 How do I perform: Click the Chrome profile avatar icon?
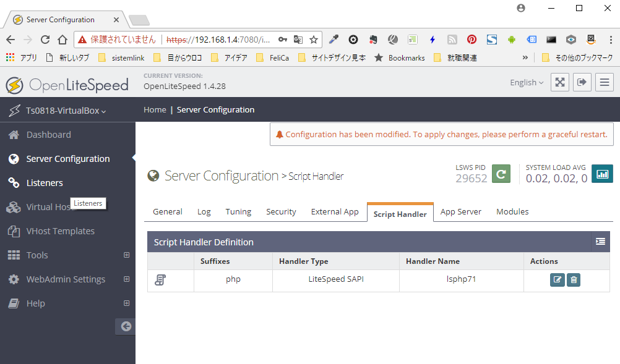[521, 8]
